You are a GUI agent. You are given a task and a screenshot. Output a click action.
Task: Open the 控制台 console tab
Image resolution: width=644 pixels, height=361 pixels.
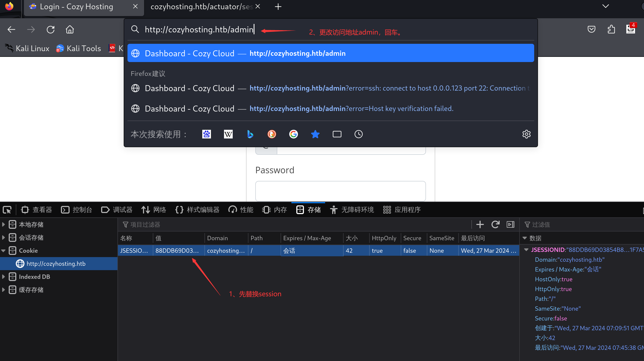(x=77, y=210)
